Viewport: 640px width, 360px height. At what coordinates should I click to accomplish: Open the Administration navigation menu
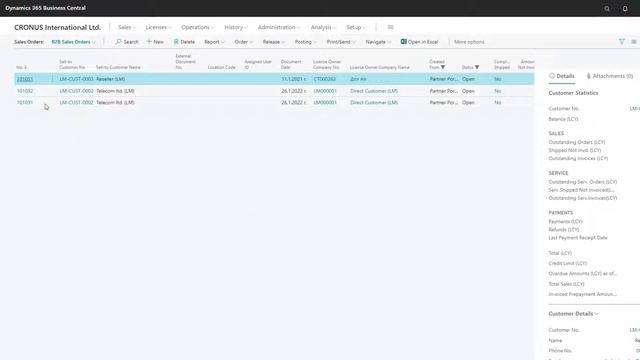(279, 27)
